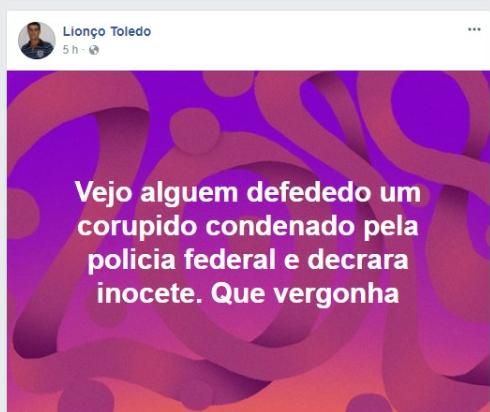Image resolution: width=490 pixels, height=412 pixels.
Task: Open Lionço Toledo's profile picture
Action: (x=37, y=40)
